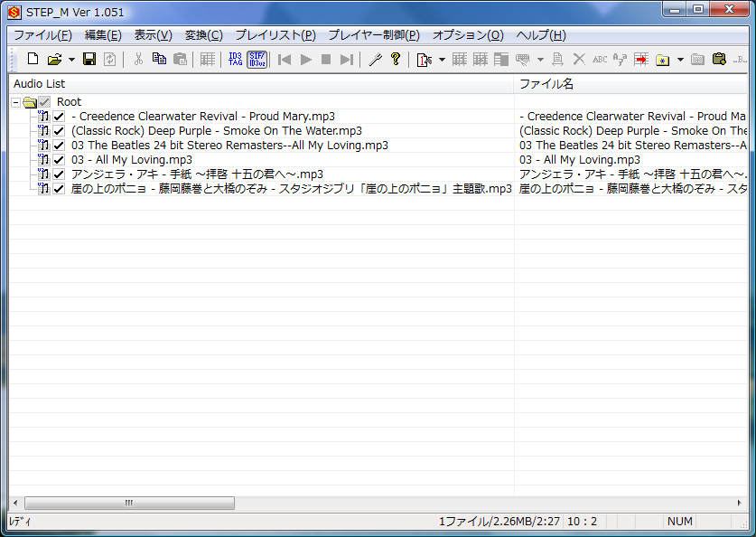Click the grayed reload/refresh file icon

click(110, 60)
